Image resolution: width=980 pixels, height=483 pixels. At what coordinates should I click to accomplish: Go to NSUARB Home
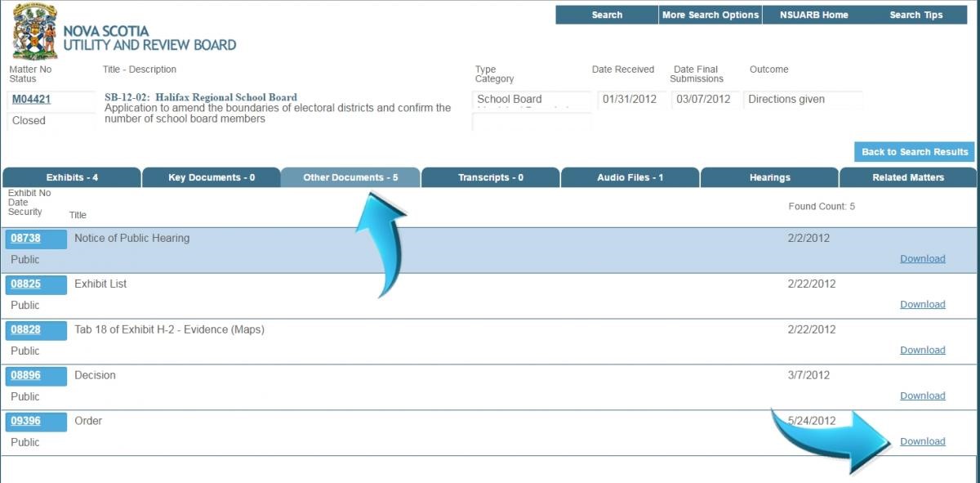(813, 15)
